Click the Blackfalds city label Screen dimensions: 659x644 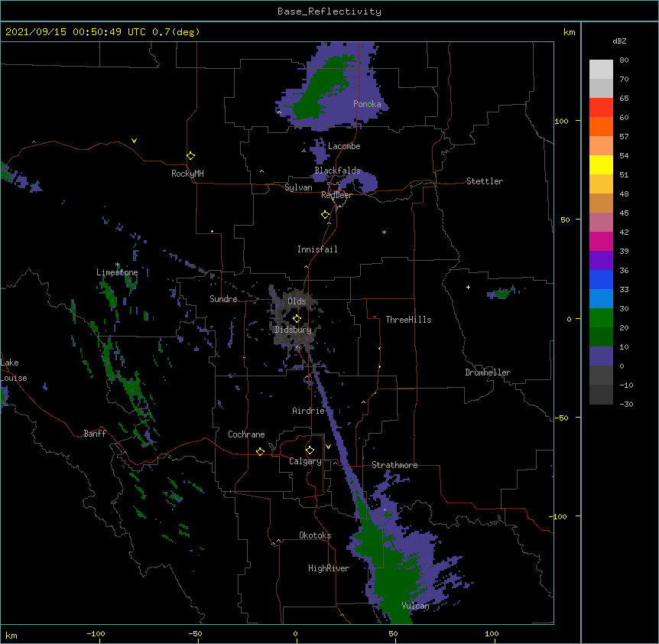(337, 171)
